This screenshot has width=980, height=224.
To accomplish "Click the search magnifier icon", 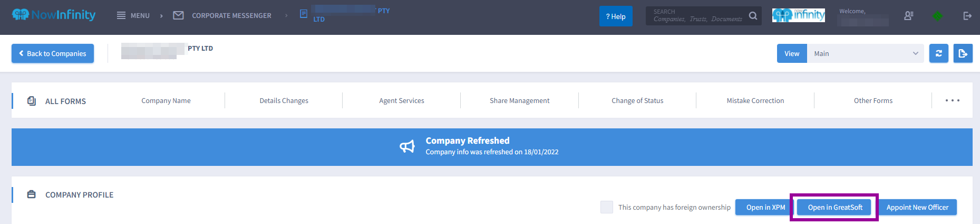I will click(753, 16).
